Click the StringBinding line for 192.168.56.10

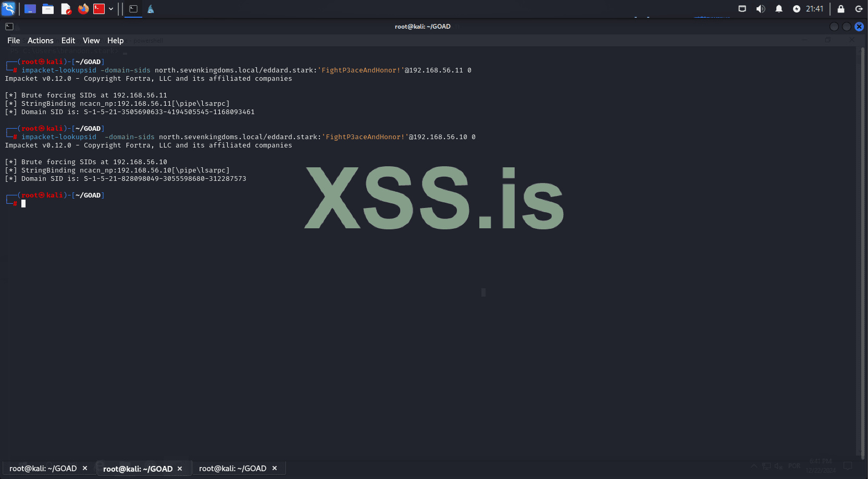(x=117, y=170)
